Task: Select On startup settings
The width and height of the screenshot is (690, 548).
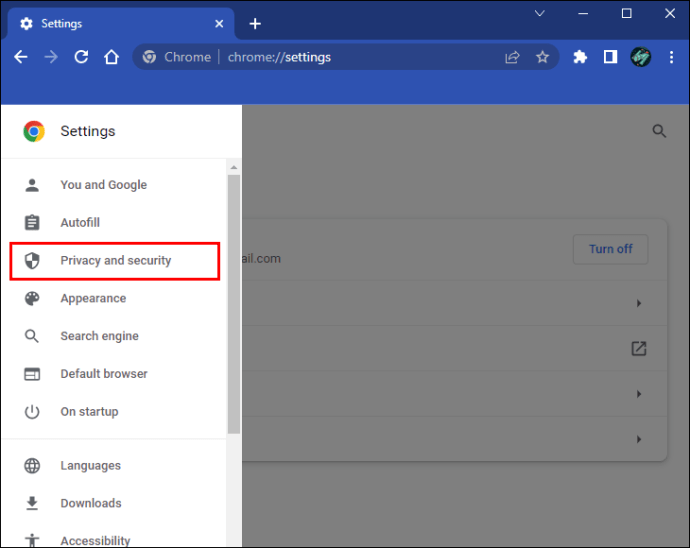Action: (114, 412)
